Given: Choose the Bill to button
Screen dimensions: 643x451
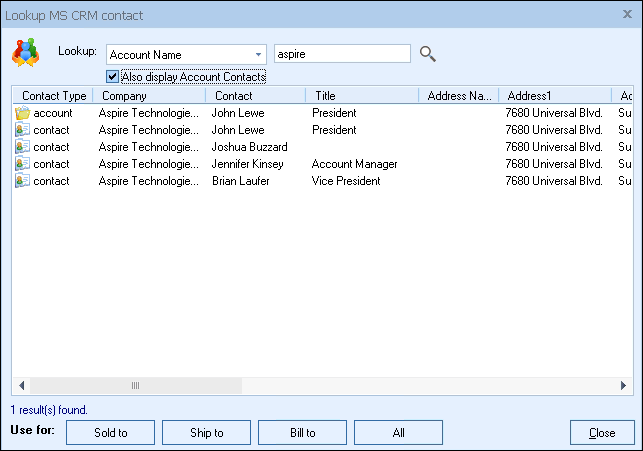Looking at the screenshot, I should 302,433.
